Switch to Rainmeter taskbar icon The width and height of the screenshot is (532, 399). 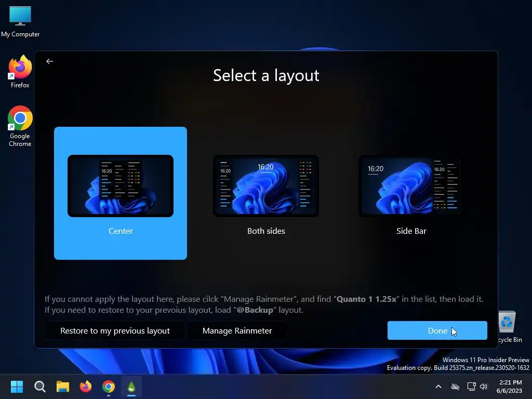(131, 387)
